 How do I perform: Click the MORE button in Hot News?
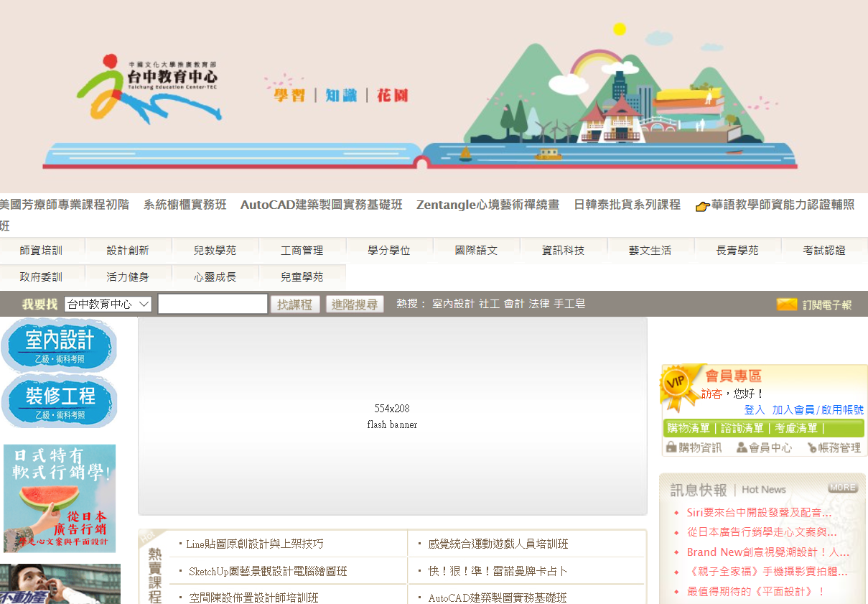coord(842,488)
